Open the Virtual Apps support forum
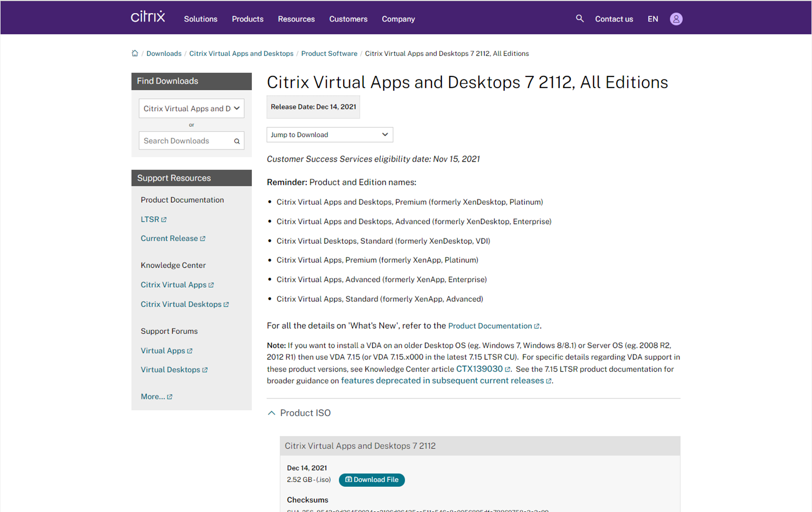 point(167,350)
